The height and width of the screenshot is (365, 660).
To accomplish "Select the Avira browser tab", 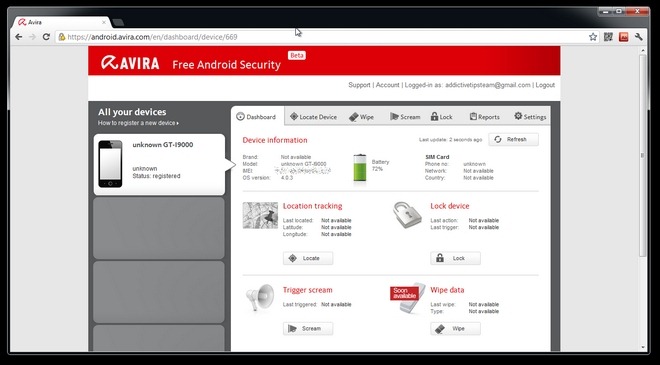I will 61,22.
